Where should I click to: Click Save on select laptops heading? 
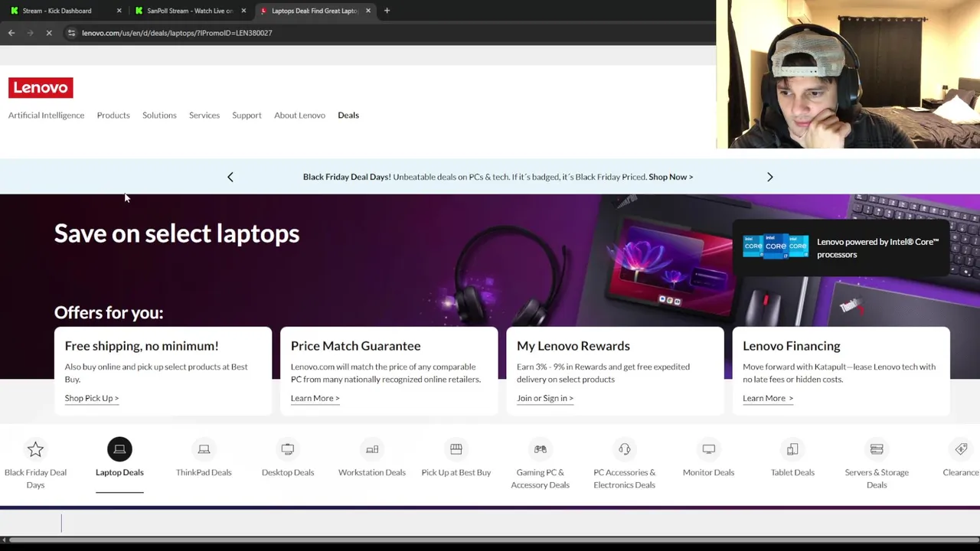coord(177,233)
